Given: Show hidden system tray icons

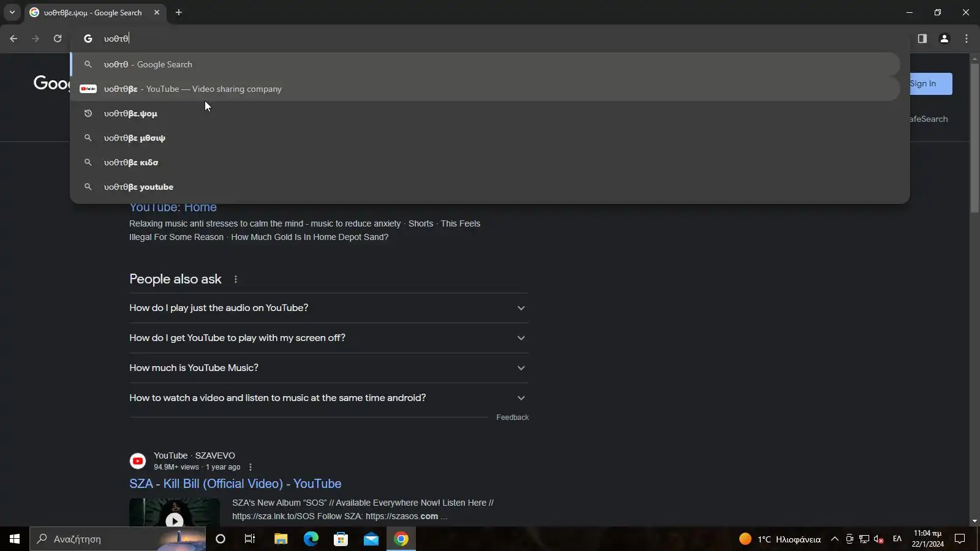Looking at the screenshot, I should [835, 539].
